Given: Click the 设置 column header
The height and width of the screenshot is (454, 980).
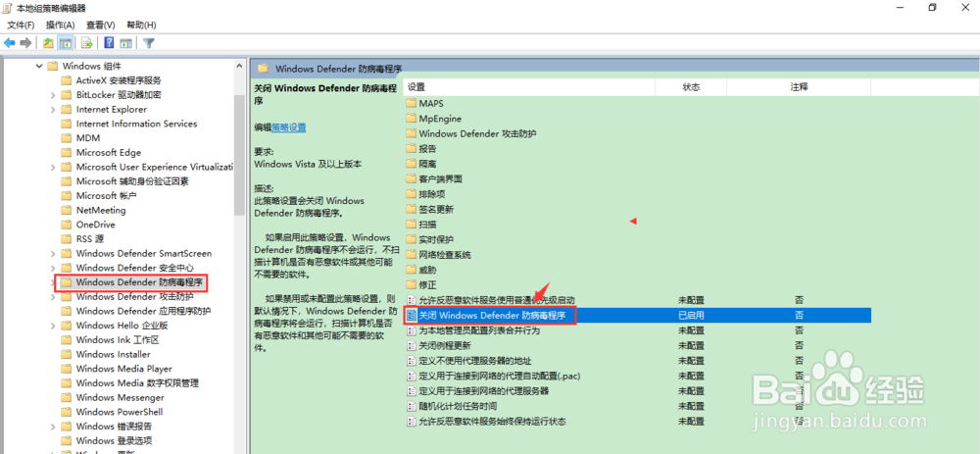Looking at the screenshot, I should pos(529,87).
